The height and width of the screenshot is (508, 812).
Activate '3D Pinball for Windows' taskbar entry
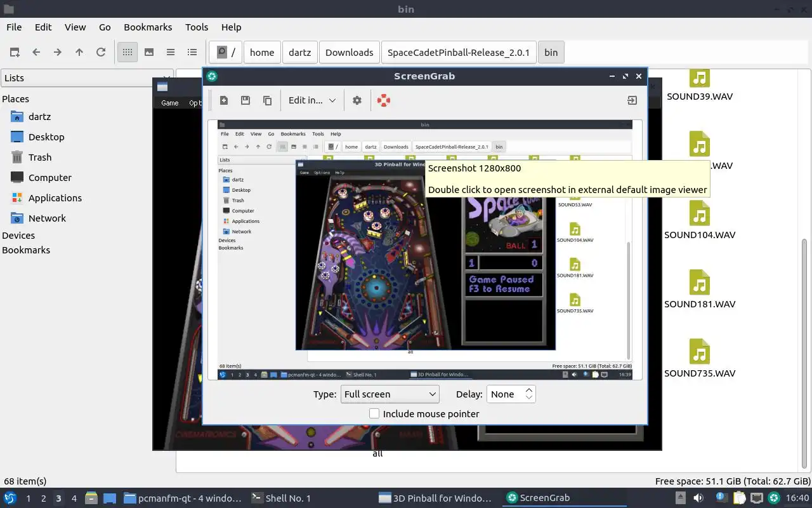pyautogui.click(x=435, y=498)
